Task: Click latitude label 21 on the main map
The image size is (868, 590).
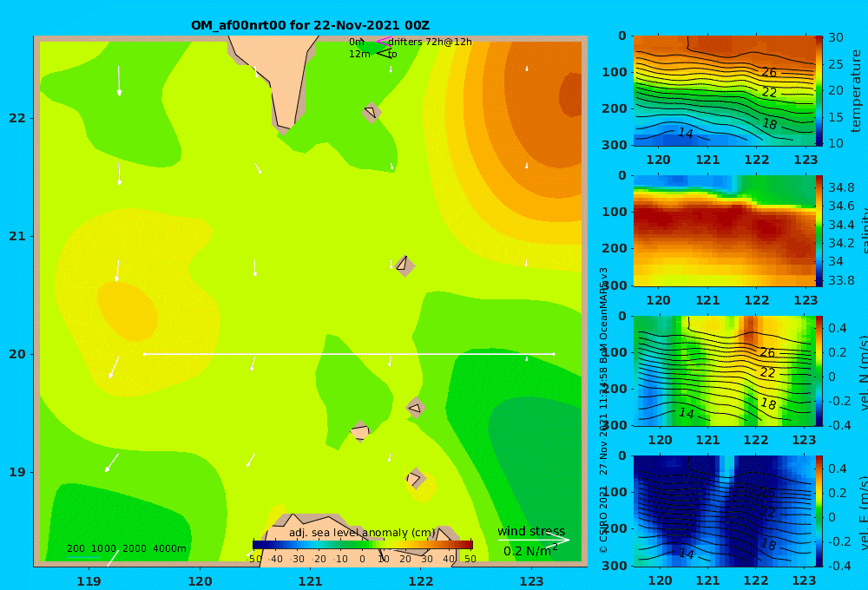Action: click(17, 236)
